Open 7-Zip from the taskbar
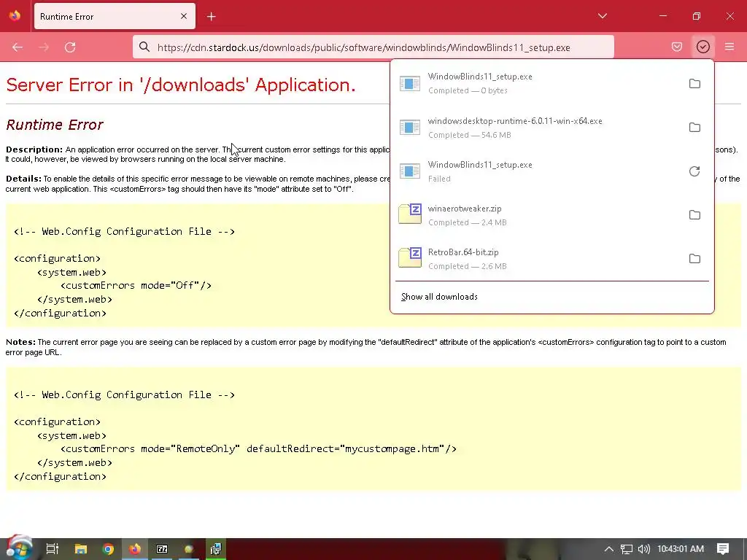This screenshot has height=560, width=747. [162, 549]
